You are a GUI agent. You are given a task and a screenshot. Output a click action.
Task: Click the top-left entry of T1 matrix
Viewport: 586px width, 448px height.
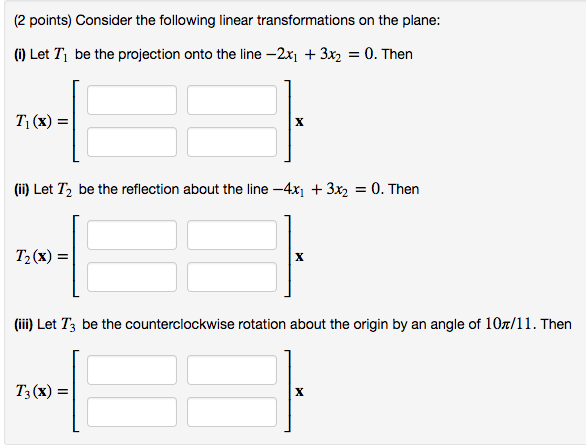[132, 100]
